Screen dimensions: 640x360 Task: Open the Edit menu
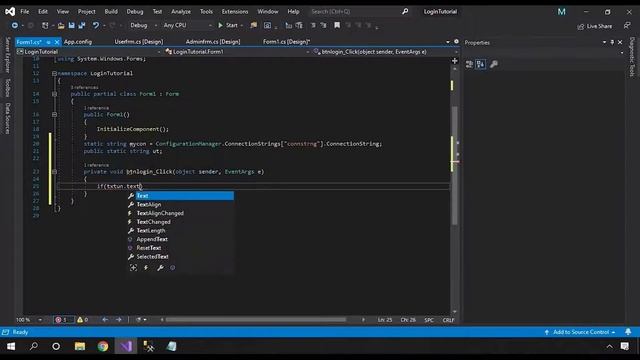click(43, 11)
